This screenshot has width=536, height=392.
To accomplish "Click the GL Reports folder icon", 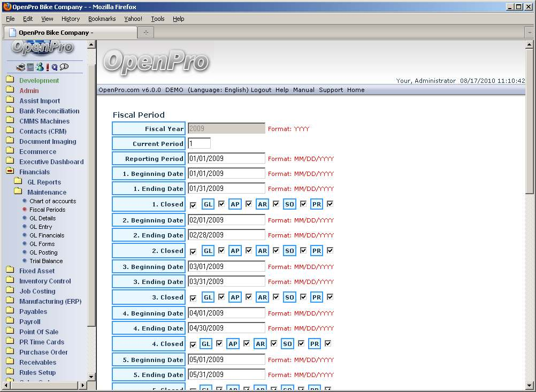I will point(18,182).
